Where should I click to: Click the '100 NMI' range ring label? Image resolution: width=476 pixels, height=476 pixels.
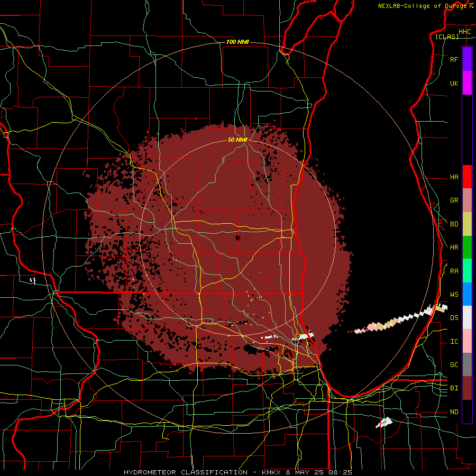(x=237, y=42)
